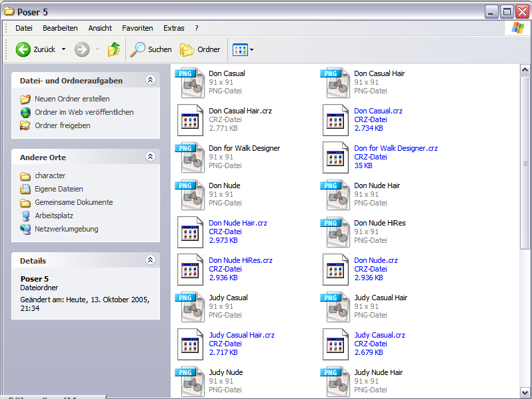Open Arbeitsplatz link
The height and width of the screenshot is (399, 532).
(x=53, y=216)
